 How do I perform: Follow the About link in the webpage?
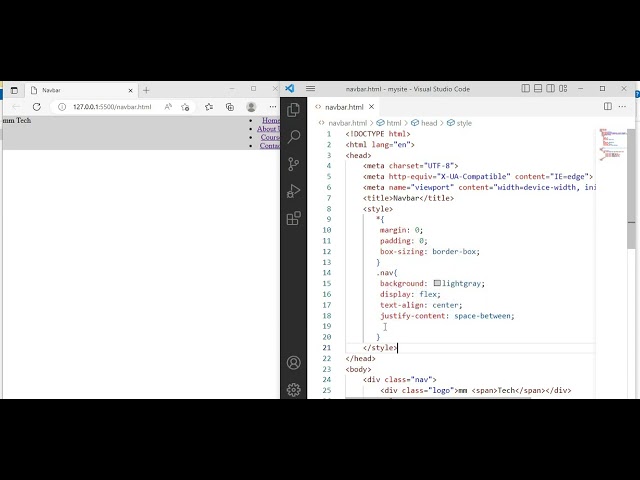click(268, 129)
